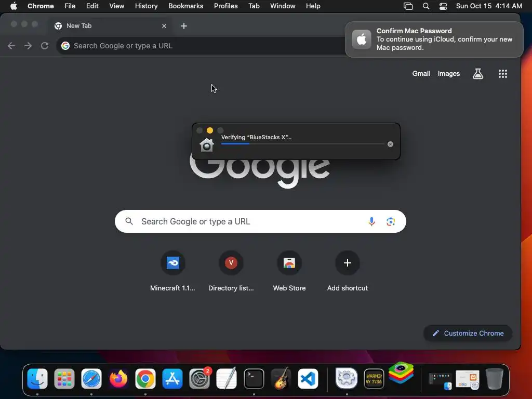
Task: Go back using the back arrow
Action: (11, 46)
